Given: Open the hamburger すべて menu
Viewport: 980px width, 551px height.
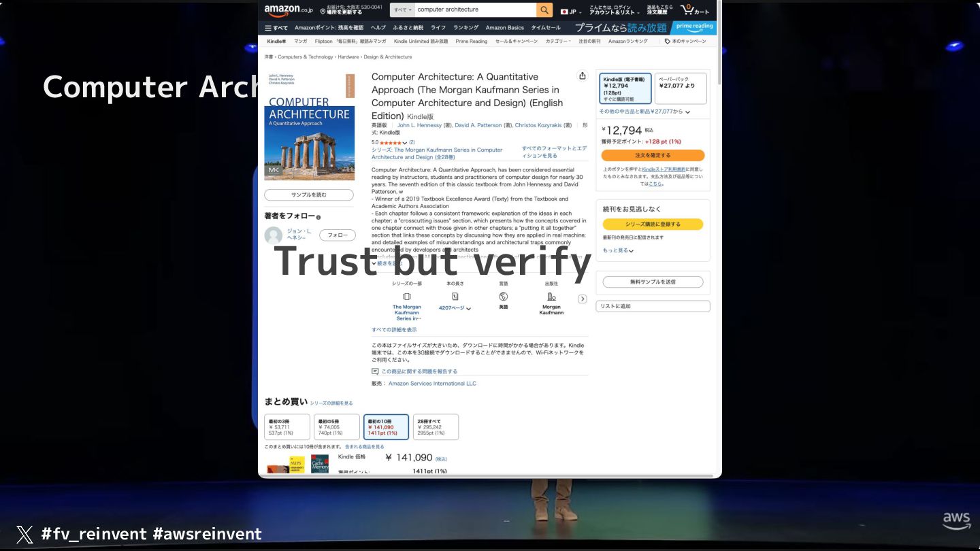Looking at the screenshot, I should click(276, 28).
